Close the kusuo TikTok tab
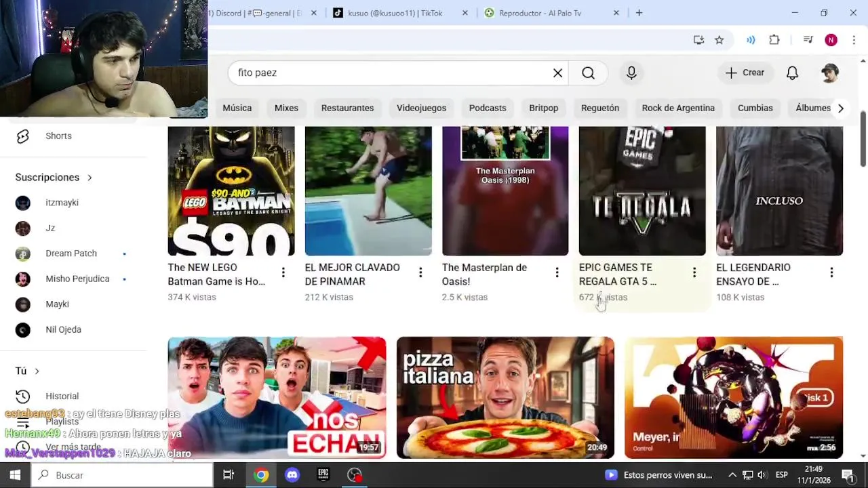 (465, 13)
